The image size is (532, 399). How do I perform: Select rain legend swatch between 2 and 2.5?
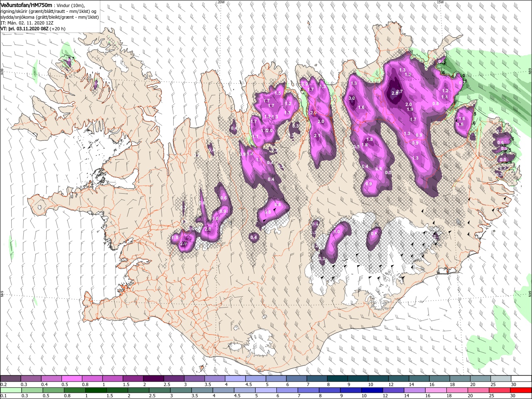[x=138, y=390]
